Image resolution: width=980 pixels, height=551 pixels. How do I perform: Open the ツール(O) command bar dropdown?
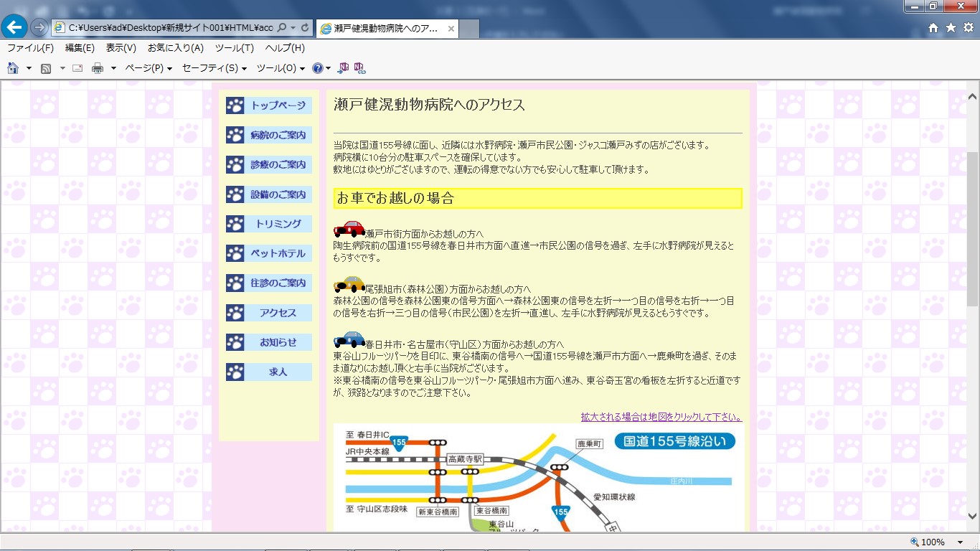tap(281, 68)
